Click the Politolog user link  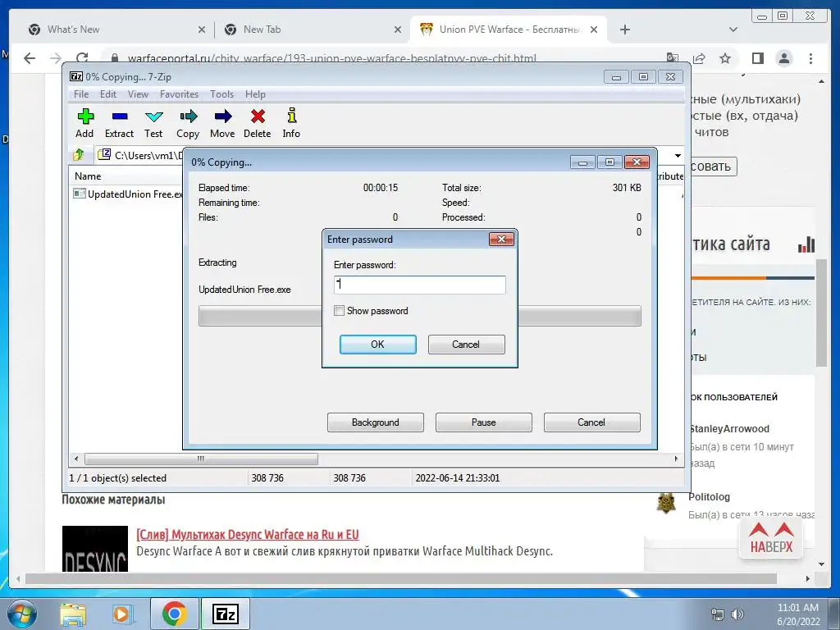click(x=709, y=496)
